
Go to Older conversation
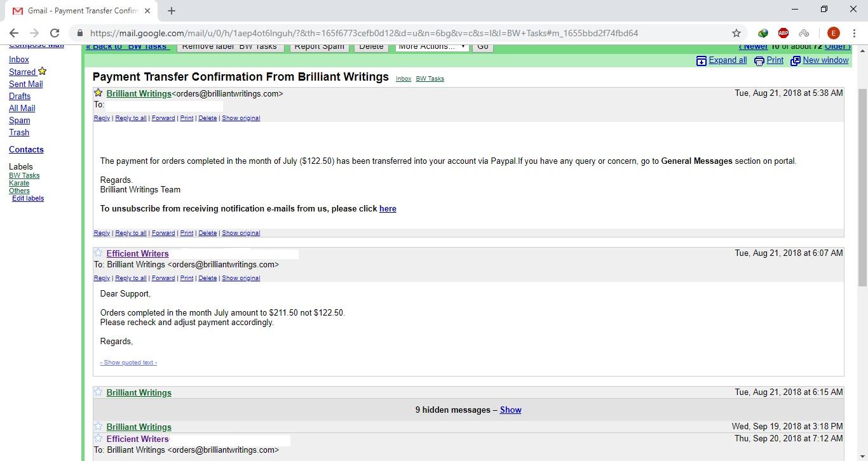click(x=837, y=46)
